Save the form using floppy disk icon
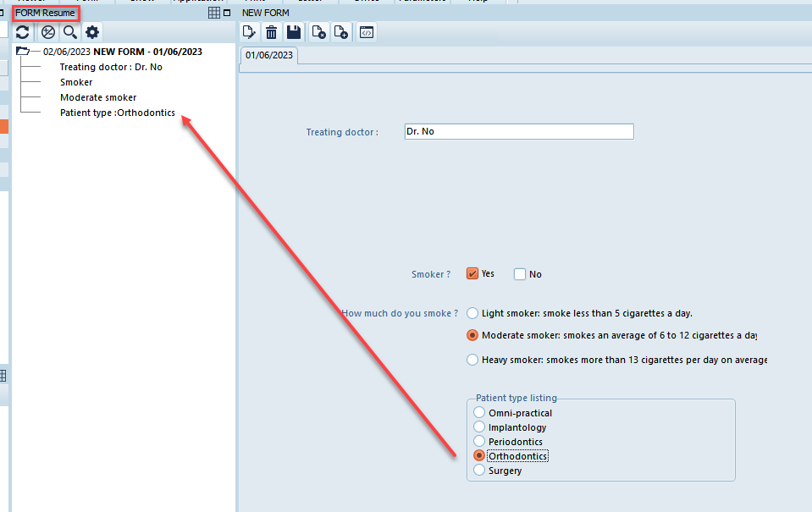 pos(294,32)
